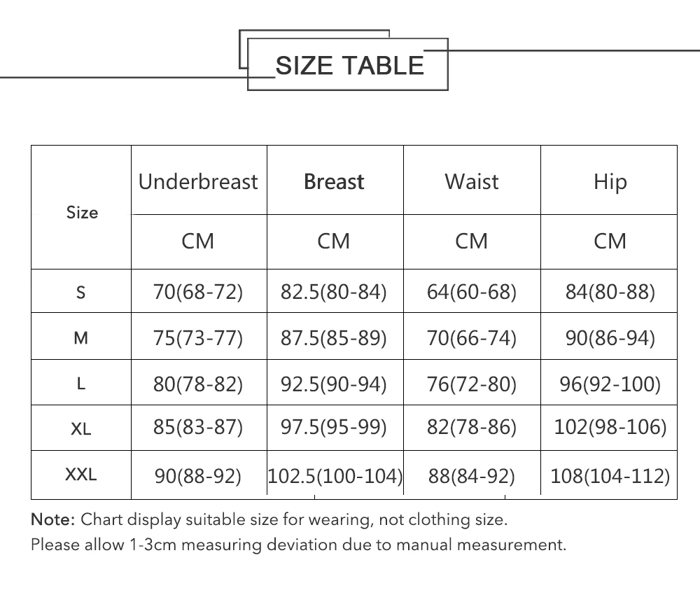This screenshot has height=602, width=700.
Task: Select the XXL size row label
Action: pos(81,475)
